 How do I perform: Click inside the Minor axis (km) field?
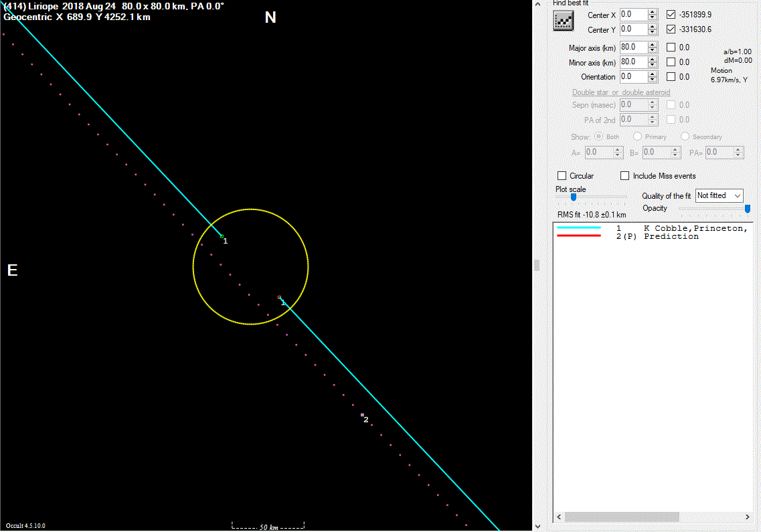632,62
